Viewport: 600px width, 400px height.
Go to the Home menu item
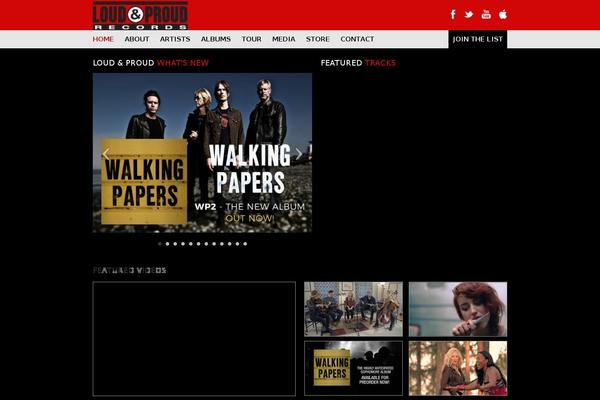click(103, 39)
